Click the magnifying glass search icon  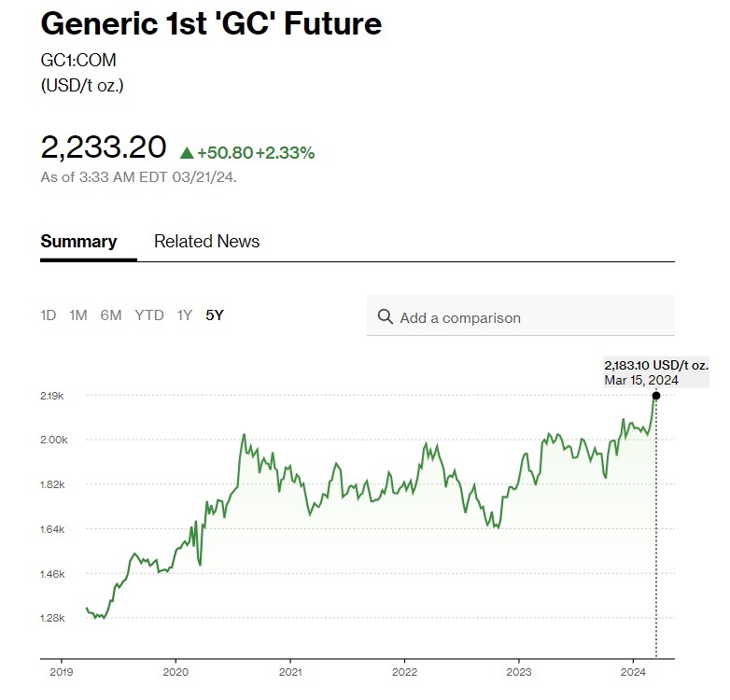pyautogui.click(x=385, y=316)
